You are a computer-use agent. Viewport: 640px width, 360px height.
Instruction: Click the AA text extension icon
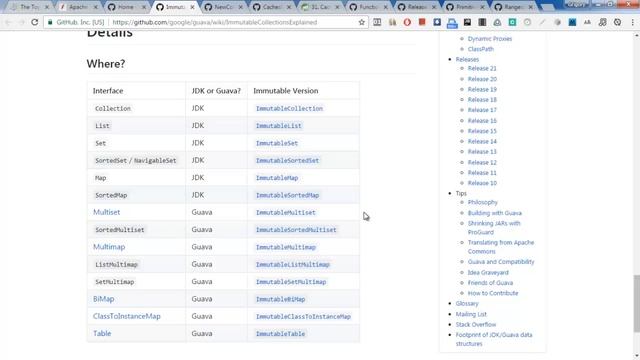(587, 22)
